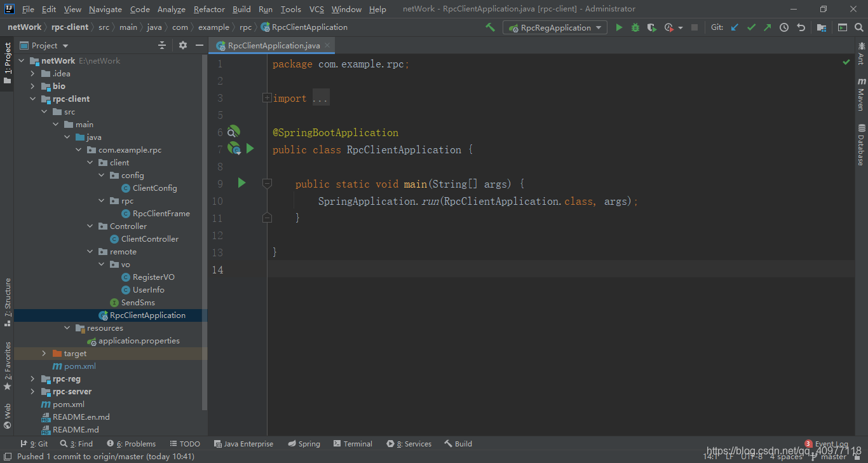Rollback changes with the undo arrow icon

click(801, 27)
